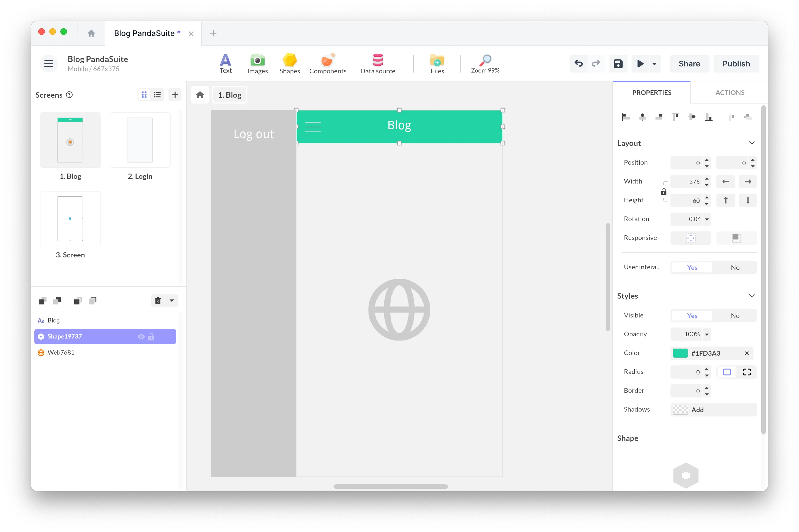Open the Shapes tool
Image resolution: width=799 pixels, height=532 pixels.
[289, 63]
